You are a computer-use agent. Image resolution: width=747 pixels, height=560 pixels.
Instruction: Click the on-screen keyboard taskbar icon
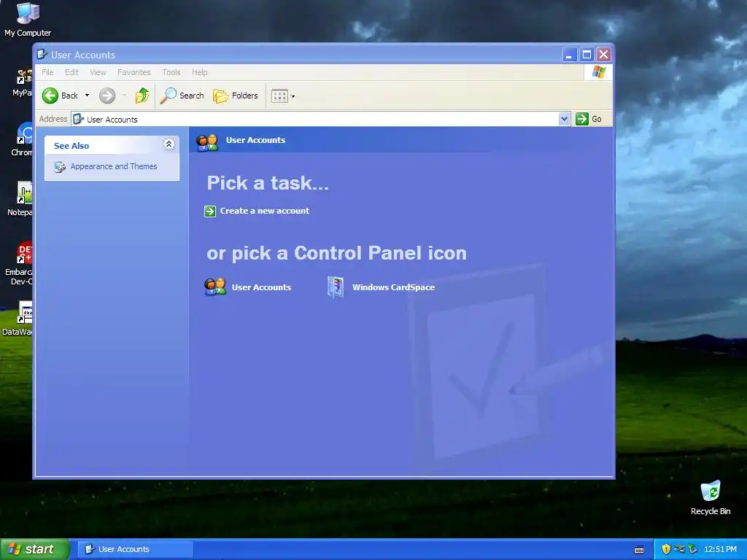[639, 550]
